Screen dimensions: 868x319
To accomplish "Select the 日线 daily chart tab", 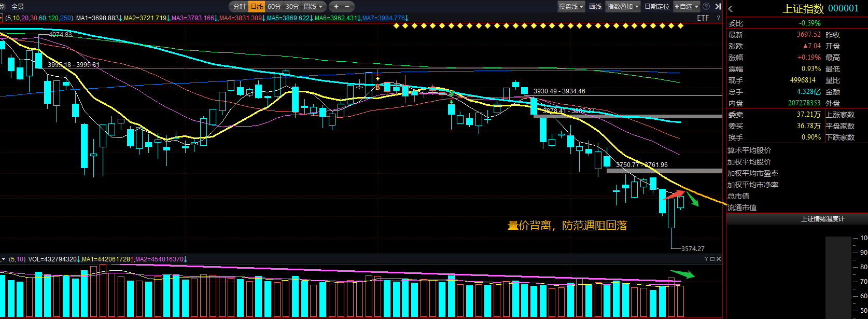I will (x=257, y=7).
